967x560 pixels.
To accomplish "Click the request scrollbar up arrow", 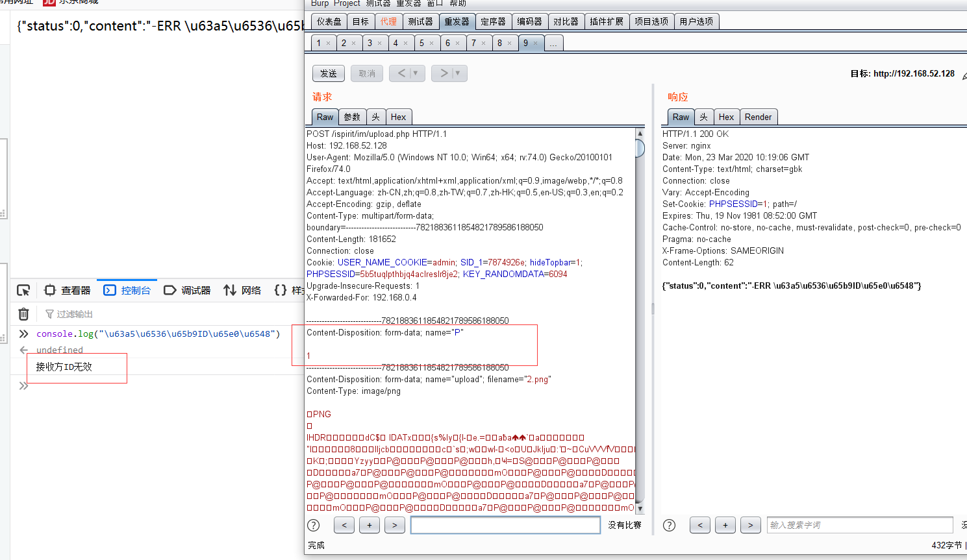I will click(x=640, y=133).
